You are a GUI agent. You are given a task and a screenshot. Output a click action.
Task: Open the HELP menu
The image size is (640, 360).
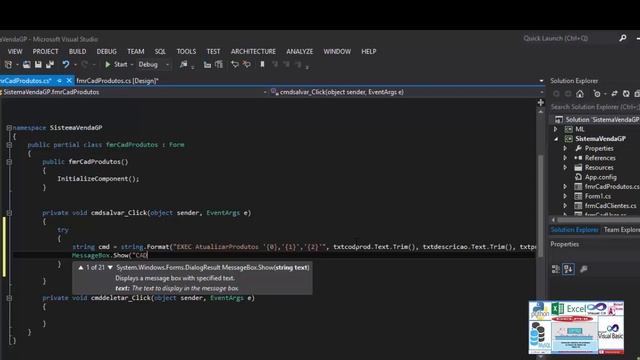pyautogui.click(x=369, y=51)
